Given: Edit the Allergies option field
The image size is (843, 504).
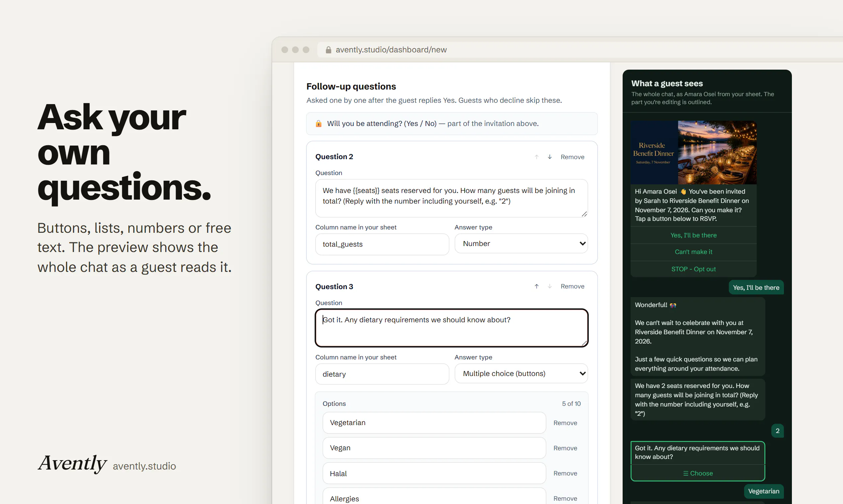Looking at the screenshot, I should point(434,496).
